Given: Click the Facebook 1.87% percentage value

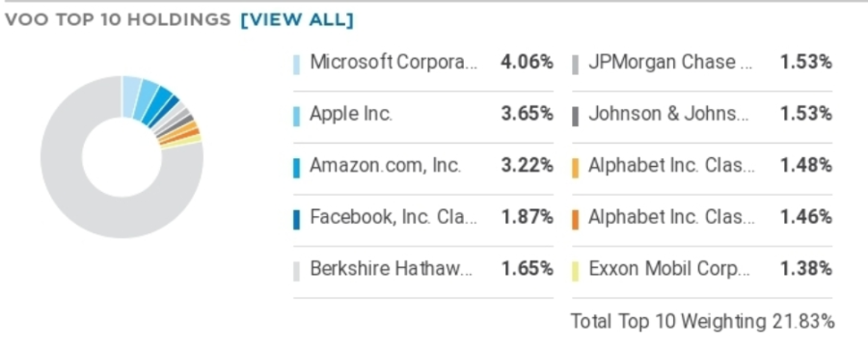Looking at the screenshot, I should pos(527,217).
